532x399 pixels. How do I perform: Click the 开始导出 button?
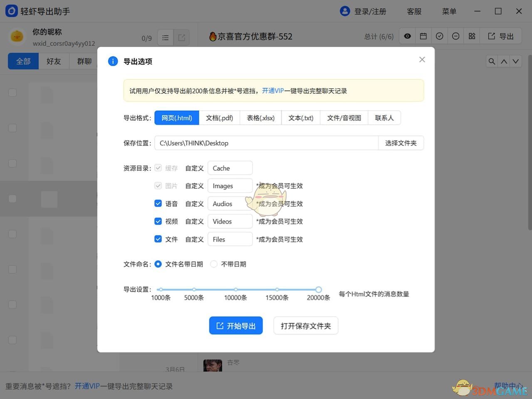pos(236,325)
